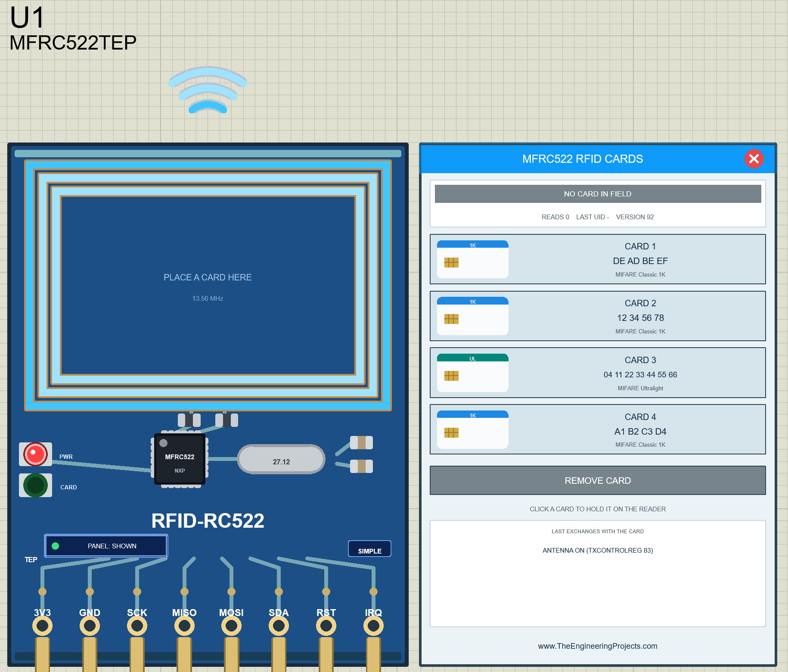Viewport: 788px width, 672px height.
Task: Click the left capacitor below the antenna
Action: [189, 420]
